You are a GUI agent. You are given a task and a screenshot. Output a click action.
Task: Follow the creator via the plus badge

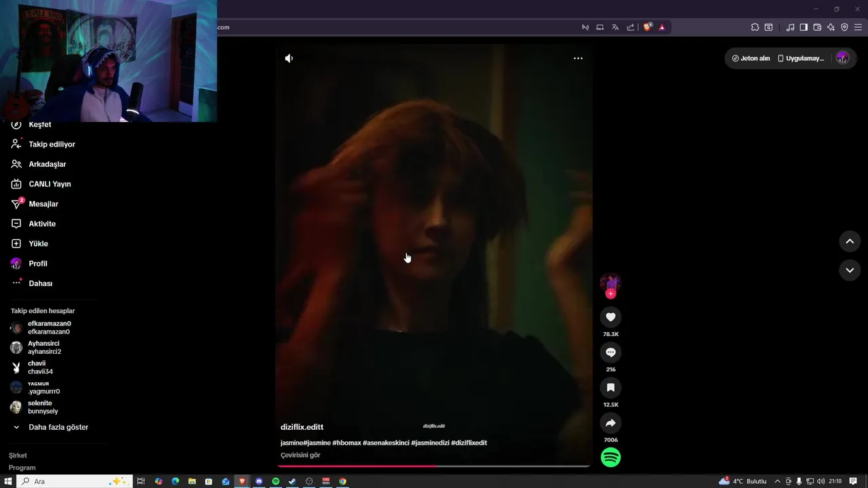point(610,294)
